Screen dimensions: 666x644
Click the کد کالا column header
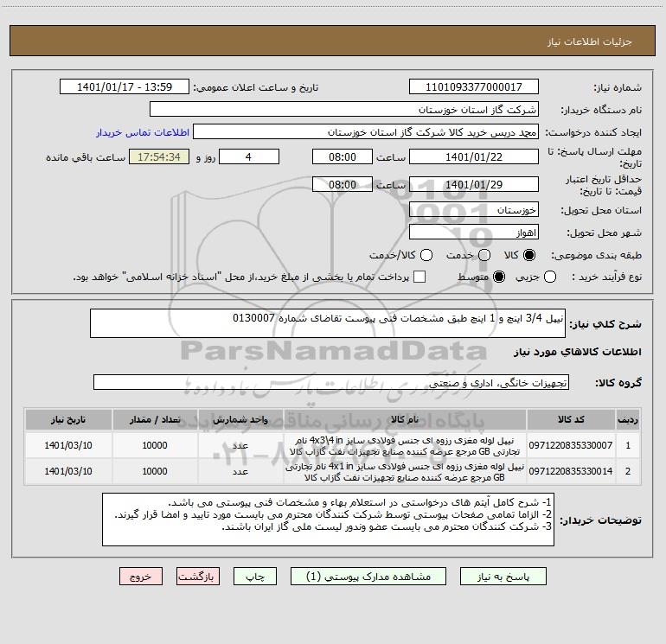coord(571,419)
